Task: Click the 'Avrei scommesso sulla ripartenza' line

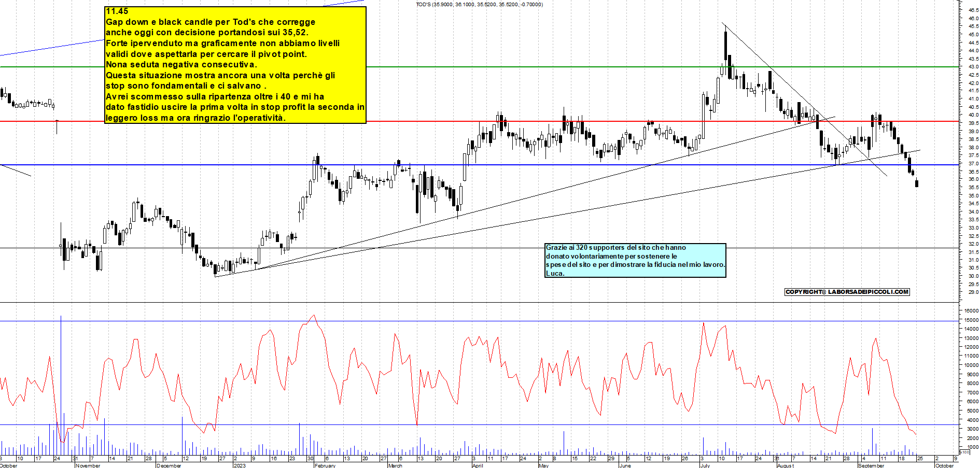Action: tap(215, 96)
